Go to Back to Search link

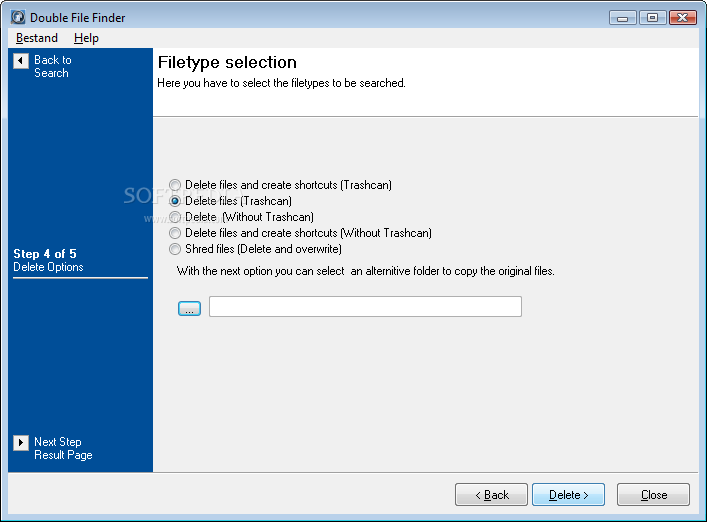[x=52, y=67]
